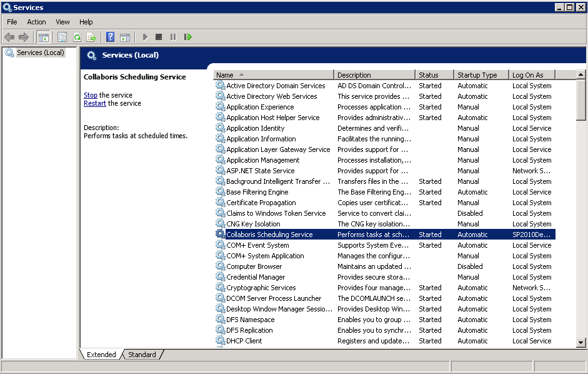This screenshot has width=588, height=374.
Task: Sort the list by Name column header
Action: 274,75
